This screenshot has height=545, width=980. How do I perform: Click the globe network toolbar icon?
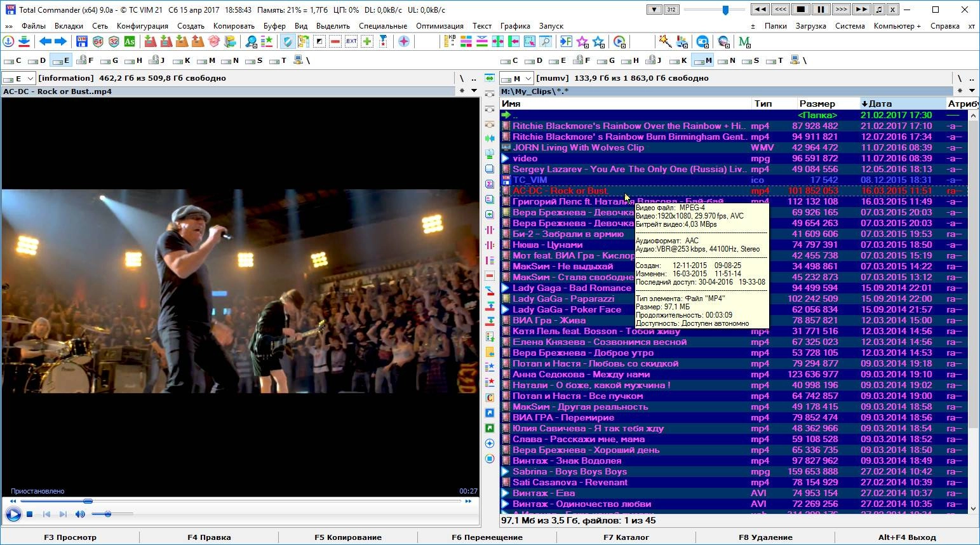(723, 42)
